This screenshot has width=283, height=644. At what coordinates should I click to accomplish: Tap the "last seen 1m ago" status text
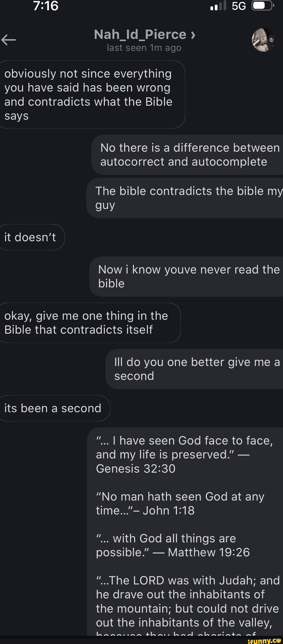point(144,48)
